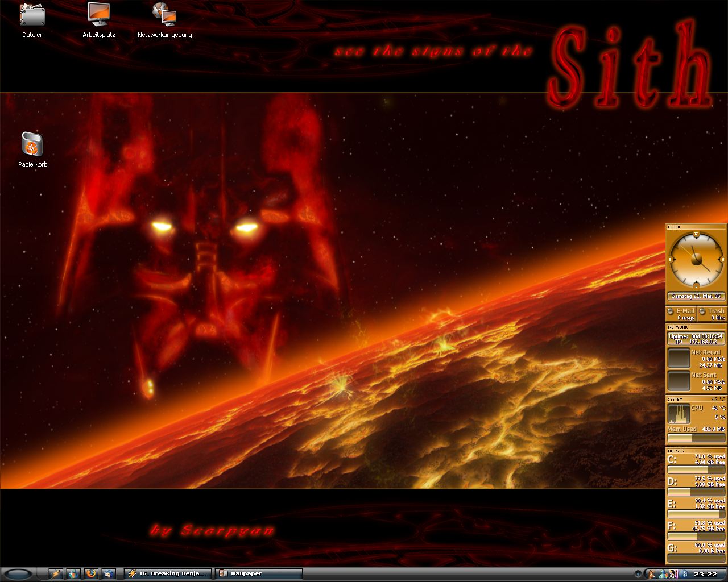
Task: Click the MSN Messenger tray icon
Action: 663,574
